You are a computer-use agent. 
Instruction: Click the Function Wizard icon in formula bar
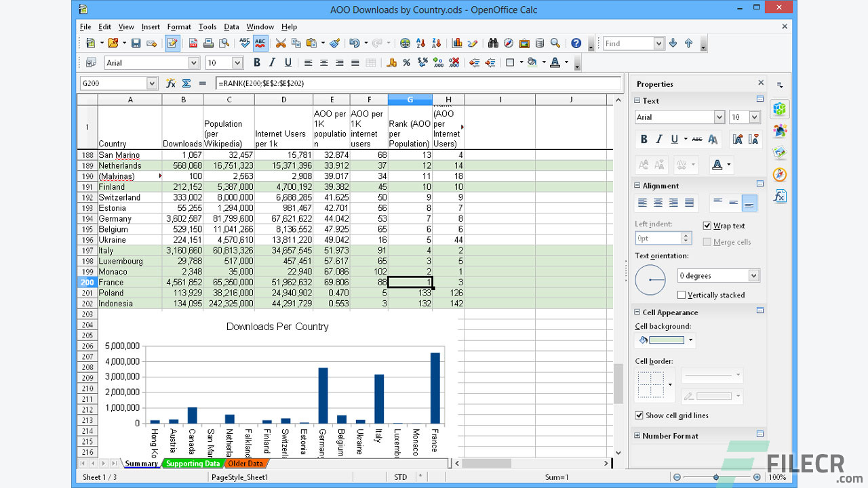click(171, 83)
